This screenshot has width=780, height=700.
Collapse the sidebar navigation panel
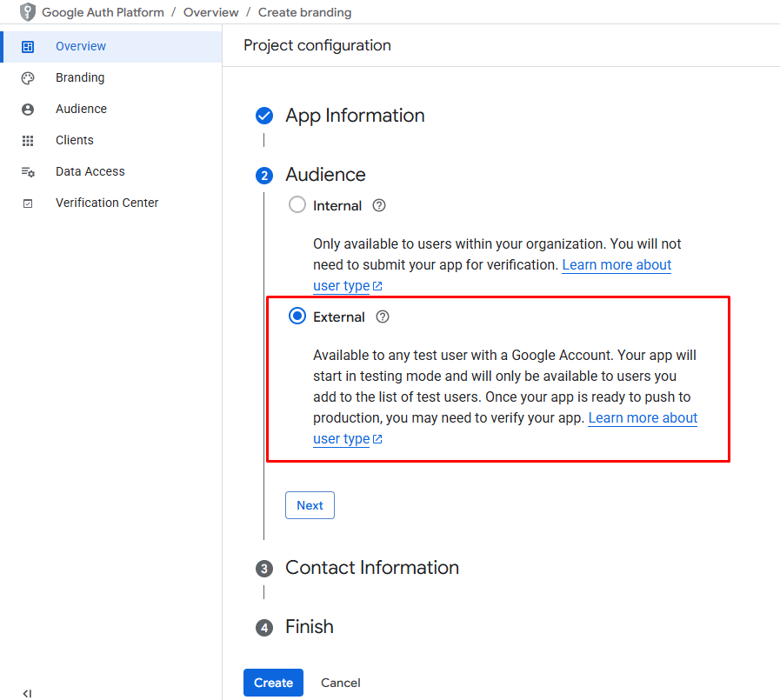click(x=27, y=693)
